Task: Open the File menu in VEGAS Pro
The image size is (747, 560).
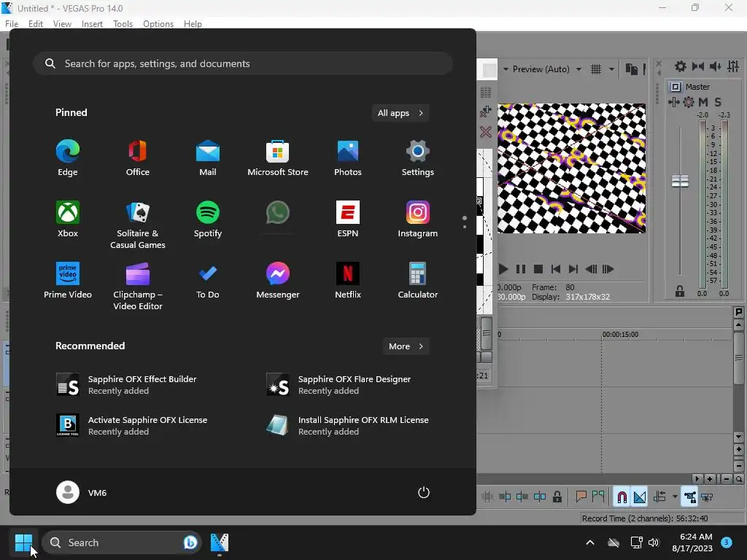Action: [12, 24]
